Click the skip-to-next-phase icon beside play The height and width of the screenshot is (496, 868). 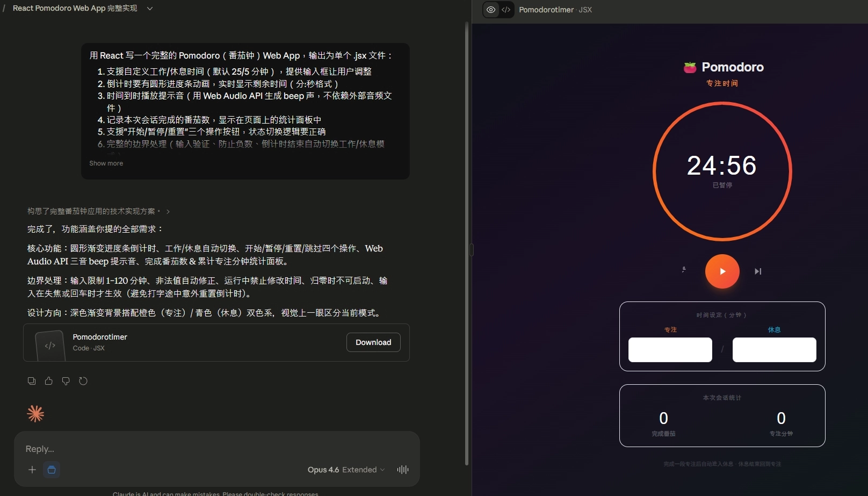tap(758, 271)
